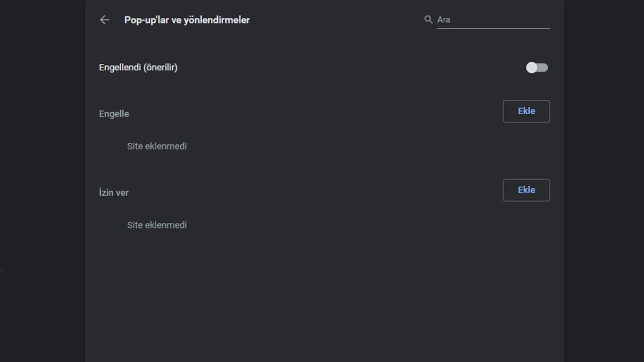Click the gray track of the blocking switch

coord(544,68)
